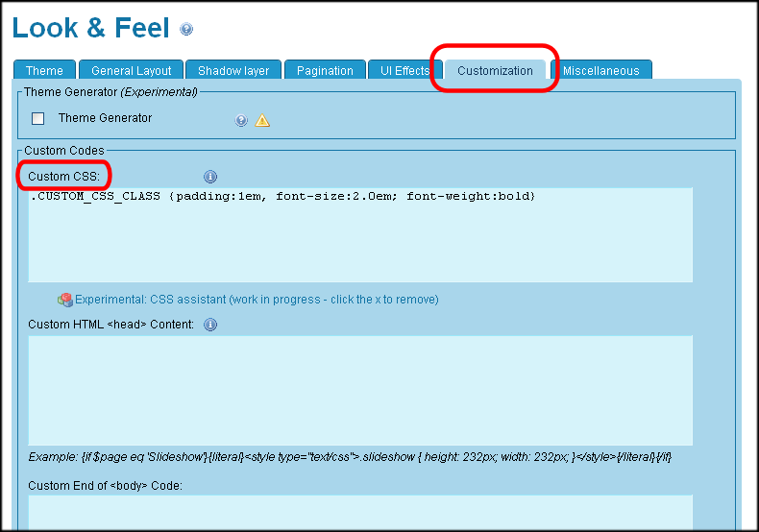Switch to the Theme tab
This screenshot has width=759, height=532.
(x=44, y=70)
